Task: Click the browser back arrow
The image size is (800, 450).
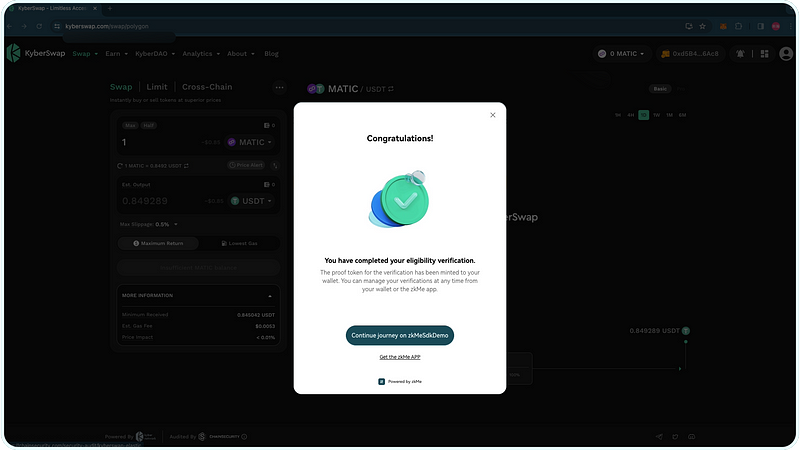Action: click(9, 26)
